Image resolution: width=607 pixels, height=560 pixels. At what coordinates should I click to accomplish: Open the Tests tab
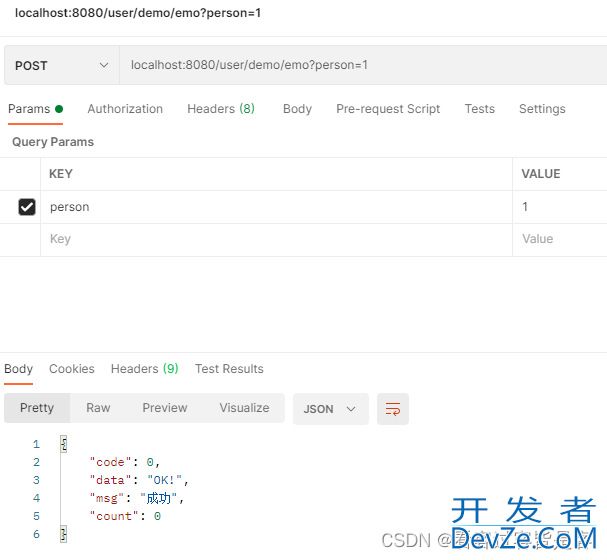point(480,109)
